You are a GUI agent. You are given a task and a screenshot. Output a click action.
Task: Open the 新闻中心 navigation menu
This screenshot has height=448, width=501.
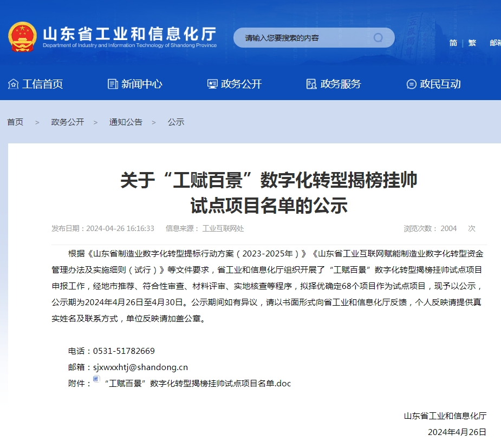141,84
